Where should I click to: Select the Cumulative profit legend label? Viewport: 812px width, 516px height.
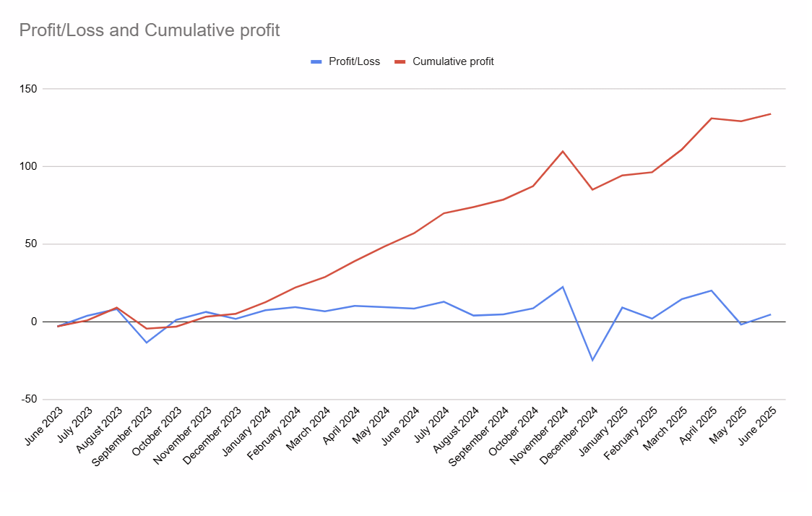[x=453, y=61]
